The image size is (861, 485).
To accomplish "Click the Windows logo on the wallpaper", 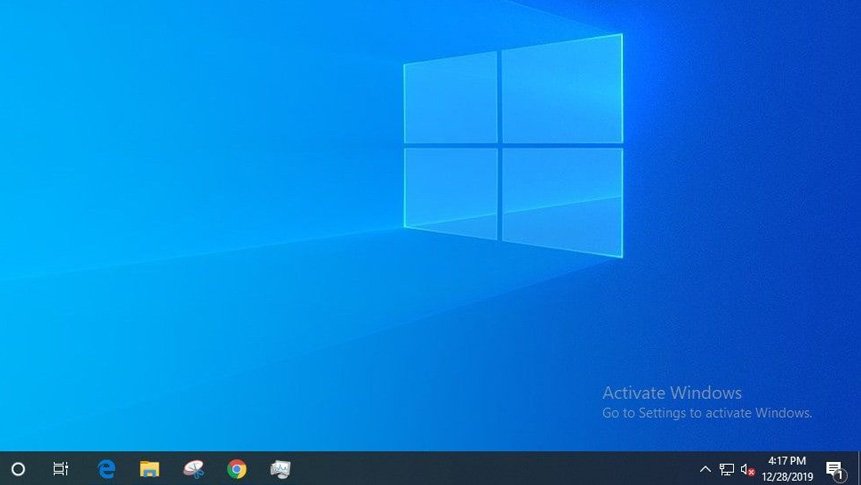I will pyautogui.click(x=513, y=144).
